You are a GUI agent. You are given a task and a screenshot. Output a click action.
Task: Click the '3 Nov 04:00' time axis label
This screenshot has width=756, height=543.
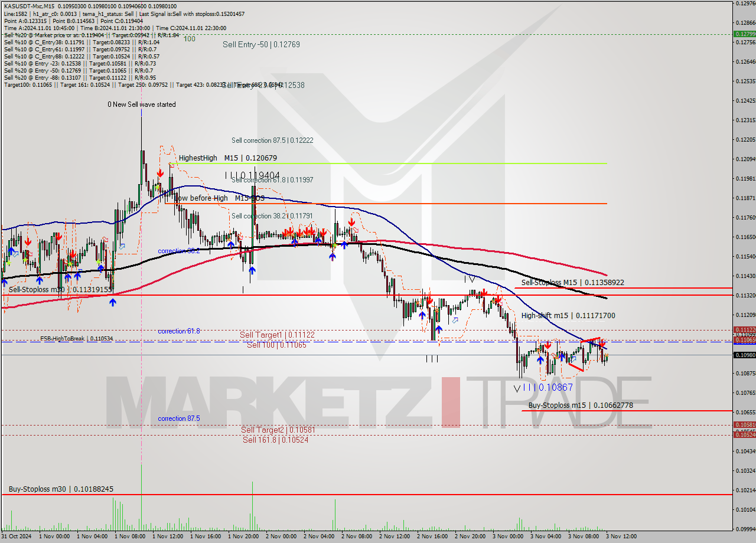pyautogui.click(x=546, y=537)
